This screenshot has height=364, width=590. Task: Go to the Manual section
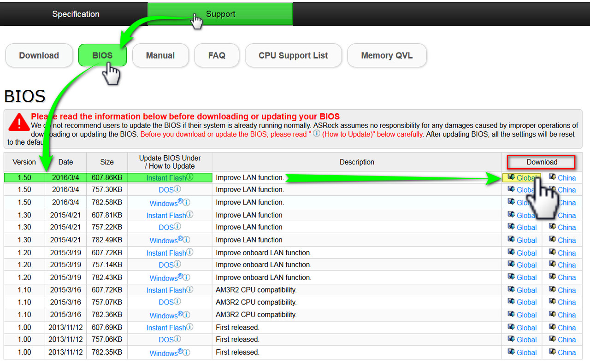(x=160, y=55)
